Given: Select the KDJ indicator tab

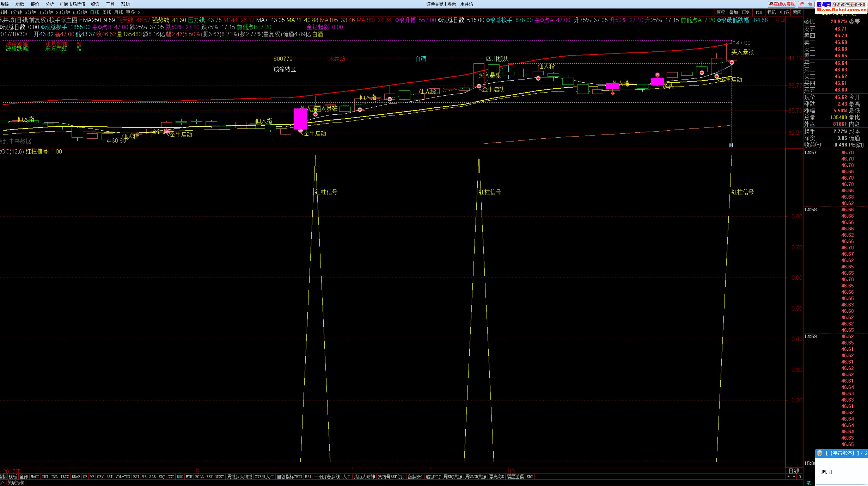Looking at the screenshot, I should tap(162, 477).
